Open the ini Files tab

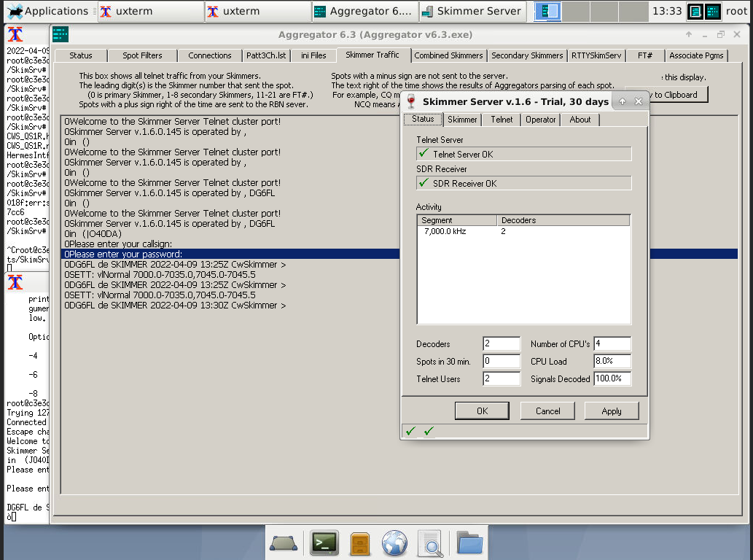click(x=313, y=55)
